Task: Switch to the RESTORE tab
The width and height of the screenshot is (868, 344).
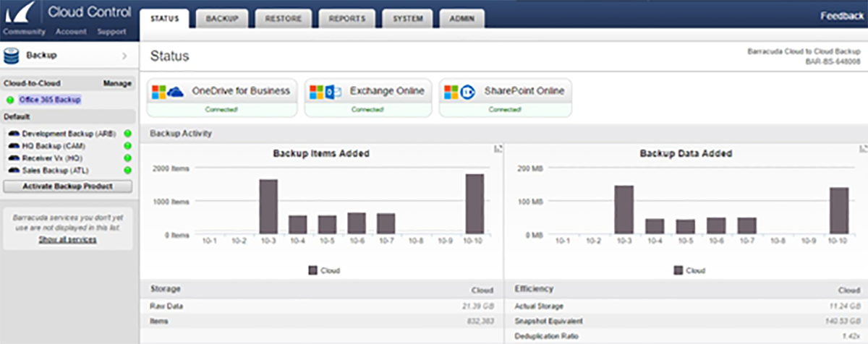Action: tap(284, 19)
